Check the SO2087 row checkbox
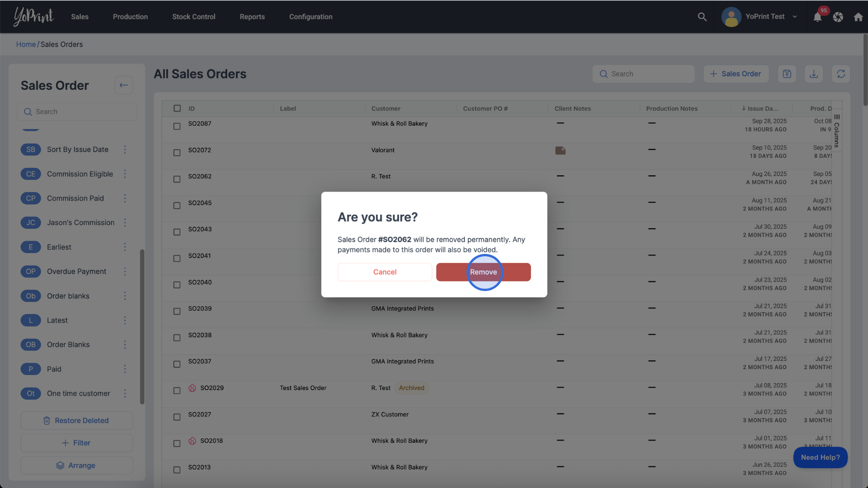This screenshot has height=488, width=868. pos(177,126)
